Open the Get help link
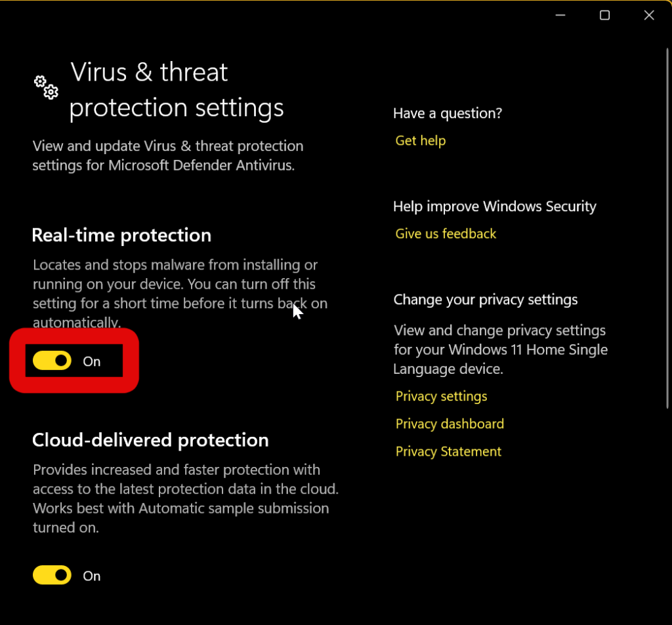Image resolution: width=672 pixels, height=625 pixels. pos(421,140)
